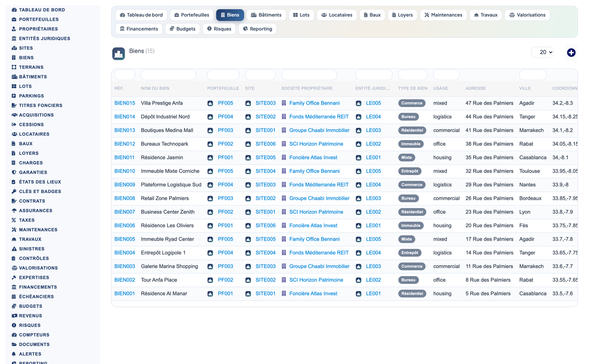
Task: Click the building icon beside Groupe Chaabi Immobilier in the BIEN013 row
Action: pos(284,131)
